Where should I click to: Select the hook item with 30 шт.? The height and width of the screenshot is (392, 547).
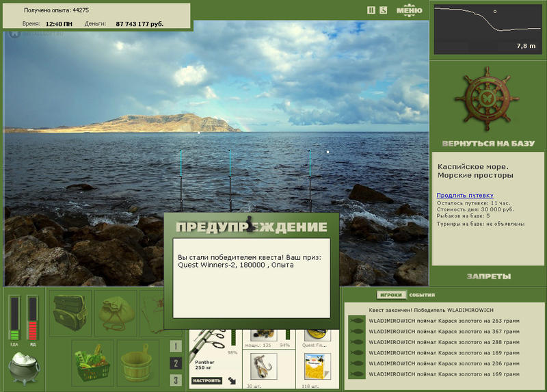point(263,367)
